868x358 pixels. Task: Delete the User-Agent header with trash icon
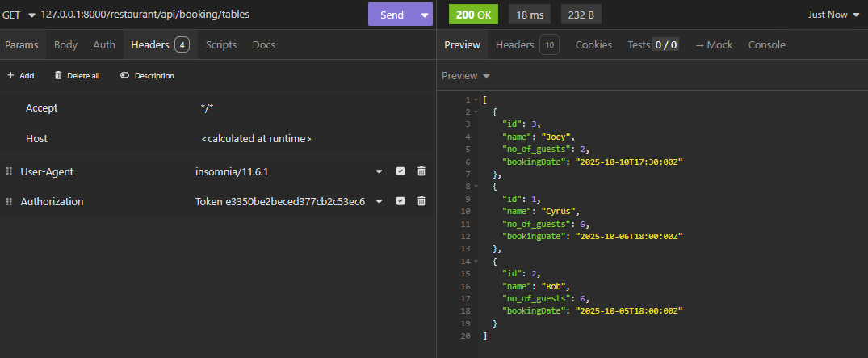(x=421, y=172)
